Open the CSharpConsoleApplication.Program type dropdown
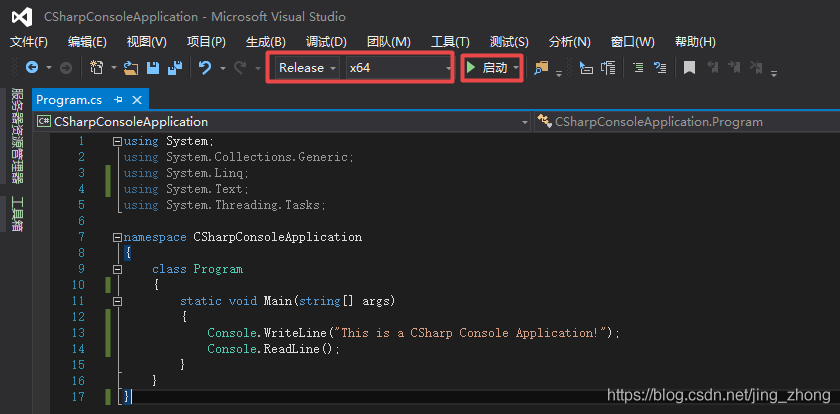840x414 pixels. point(687,122)
